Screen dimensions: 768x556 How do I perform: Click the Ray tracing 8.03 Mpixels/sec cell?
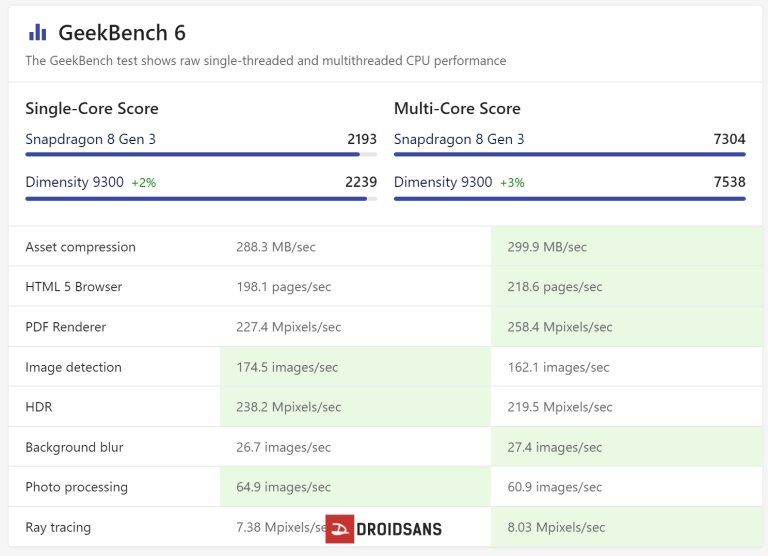(x=556, y=527)
